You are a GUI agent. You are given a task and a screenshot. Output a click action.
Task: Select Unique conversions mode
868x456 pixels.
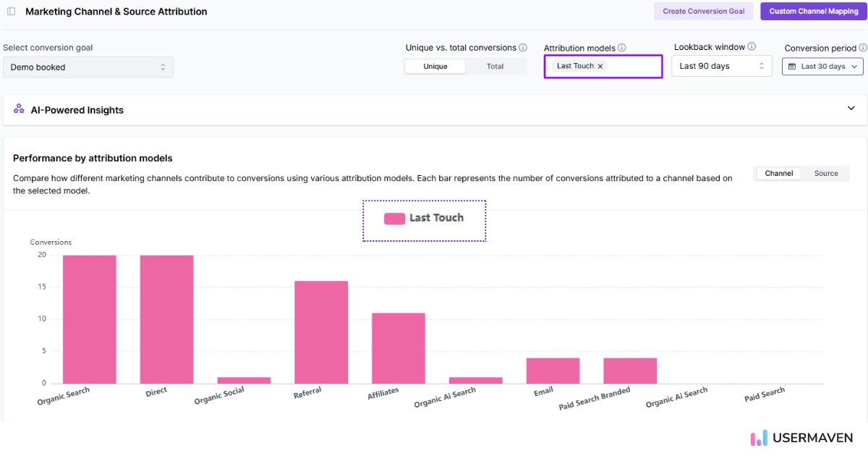(x=435, y=66)
